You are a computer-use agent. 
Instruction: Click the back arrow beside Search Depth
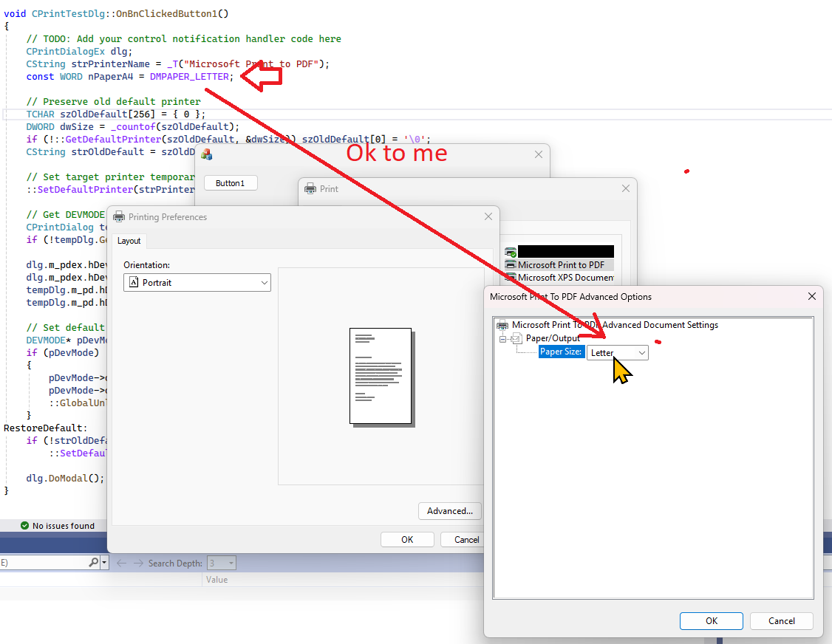(x=121, y=563)
